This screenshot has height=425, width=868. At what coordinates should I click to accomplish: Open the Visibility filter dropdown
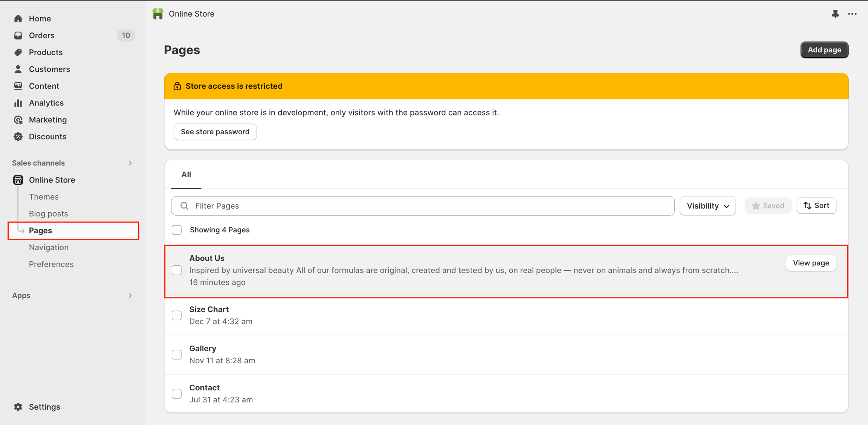[x=708, y=206]
